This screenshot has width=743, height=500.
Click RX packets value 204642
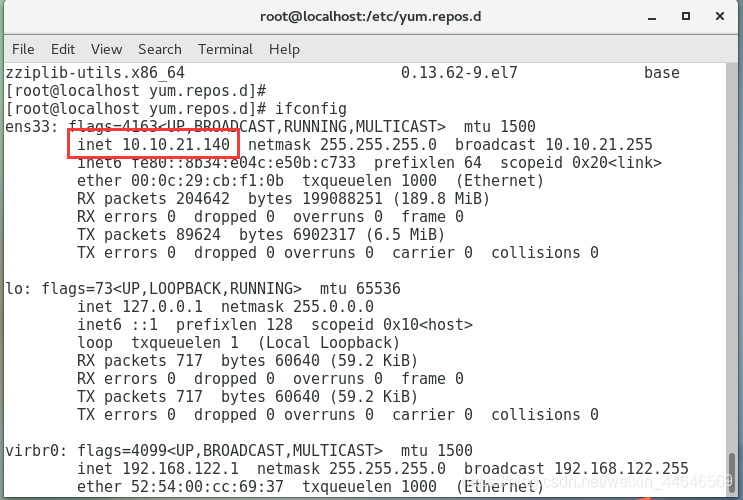point(203,199)
